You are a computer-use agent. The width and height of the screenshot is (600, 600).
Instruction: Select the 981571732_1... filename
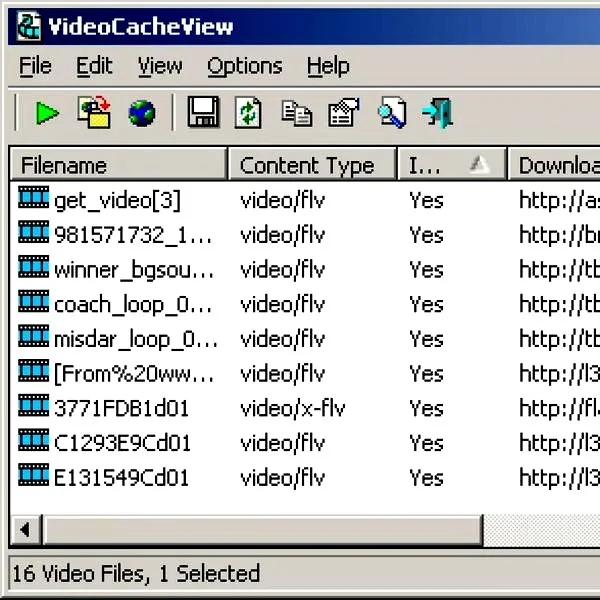coord(133,235)
